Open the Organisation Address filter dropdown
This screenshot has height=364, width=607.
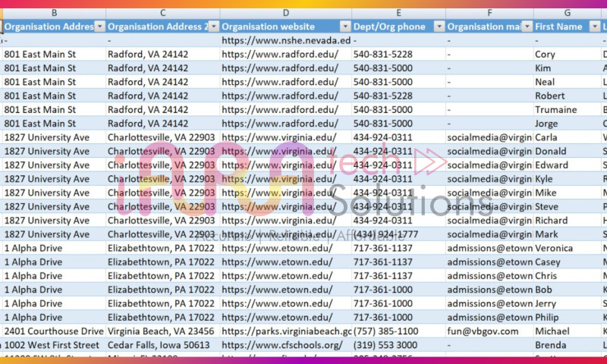(x=99, y=27)
